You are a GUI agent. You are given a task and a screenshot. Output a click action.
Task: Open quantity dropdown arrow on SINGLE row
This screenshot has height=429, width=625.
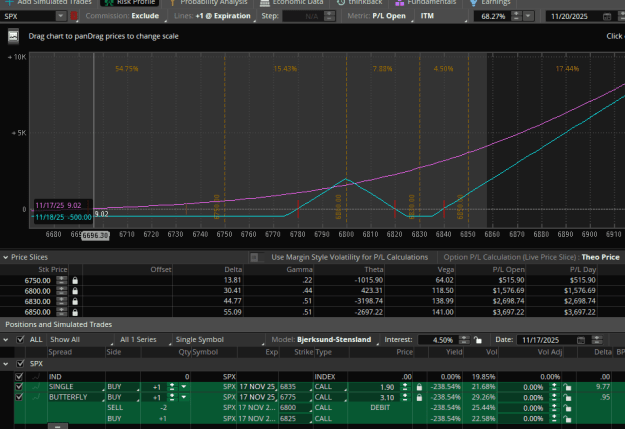184,387
